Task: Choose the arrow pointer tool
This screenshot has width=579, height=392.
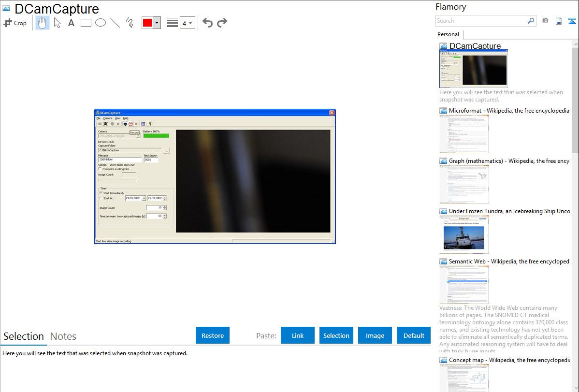Action: click(57, 23)
